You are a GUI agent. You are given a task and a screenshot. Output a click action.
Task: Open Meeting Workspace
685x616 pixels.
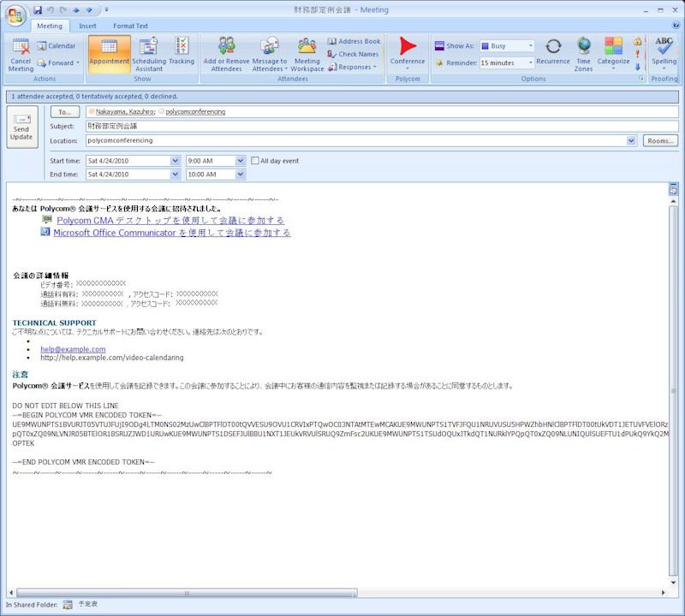pyautogui.click(x=307, y=55)
